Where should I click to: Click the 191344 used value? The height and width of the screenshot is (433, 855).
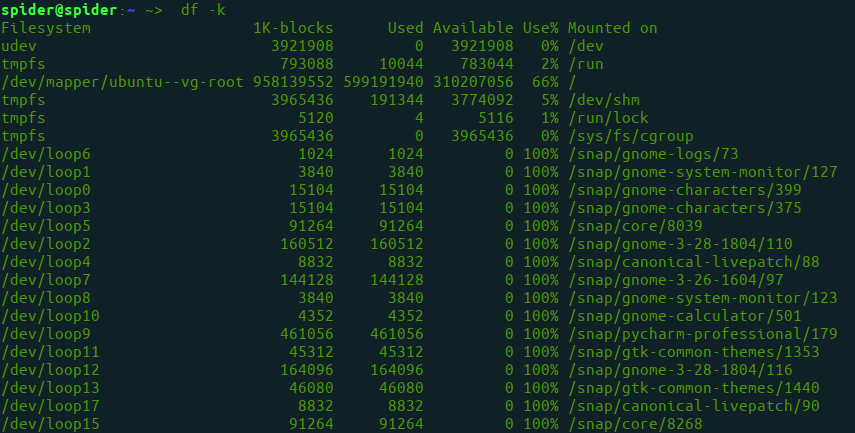click(x=396, y=100)
